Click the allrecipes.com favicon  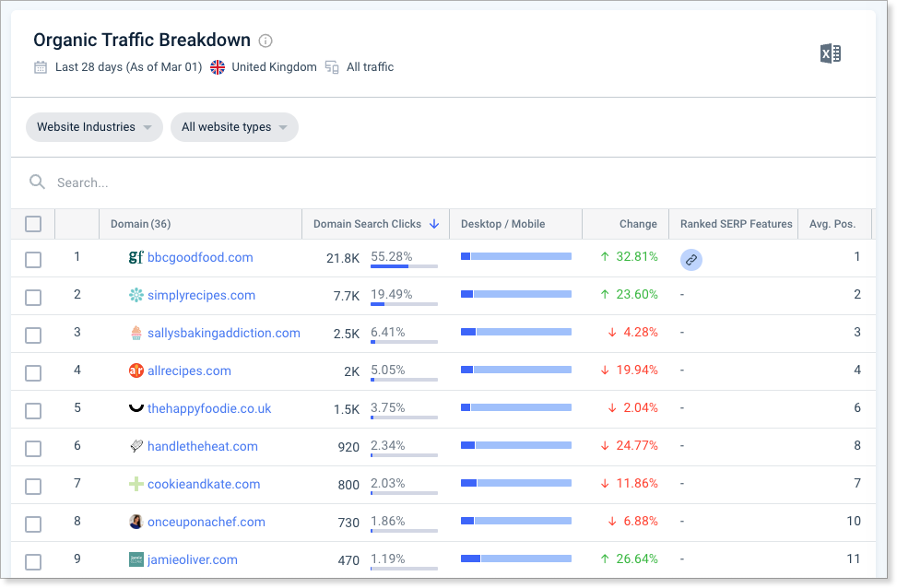(136, 370)
